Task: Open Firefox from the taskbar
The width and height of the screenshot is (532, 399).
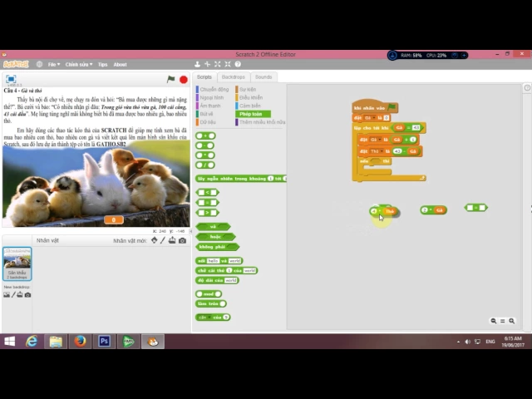Action: tap(80, 341)
